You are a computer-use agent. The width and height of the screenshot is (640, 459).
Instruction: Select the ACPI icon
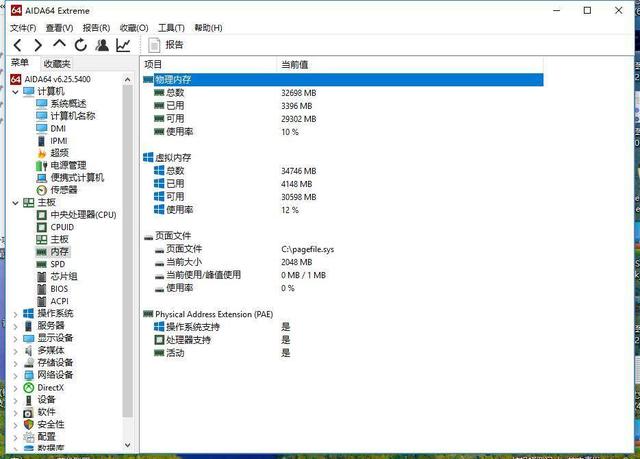click(x=42, y=302)
